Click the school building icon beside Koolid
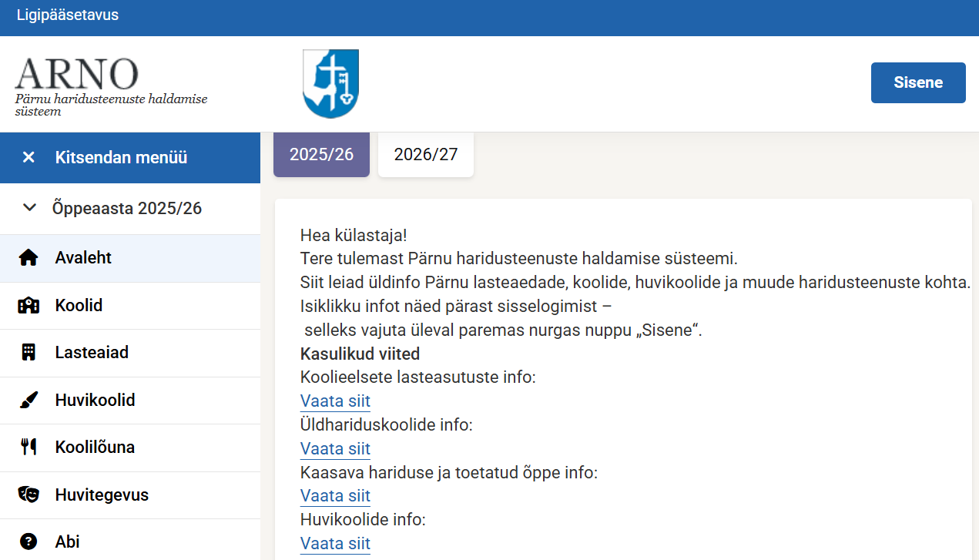Image resolution: width=979 pixels, height=560 pixels. click(28, 306)
